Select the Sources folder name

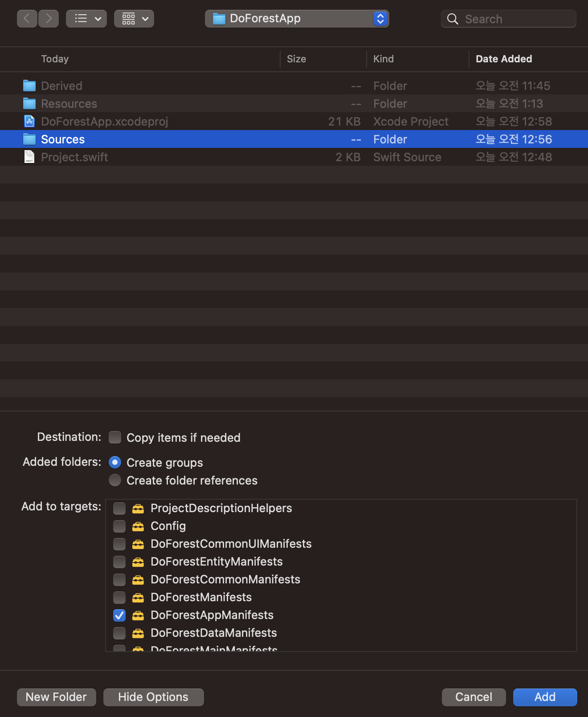pos(63,139)
